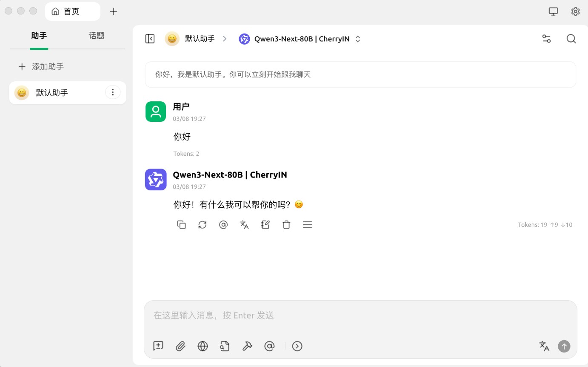Viewport: 588px width, 367px height.
Task: Open the knowledge base selector
Action: click(x=225, y=346)
